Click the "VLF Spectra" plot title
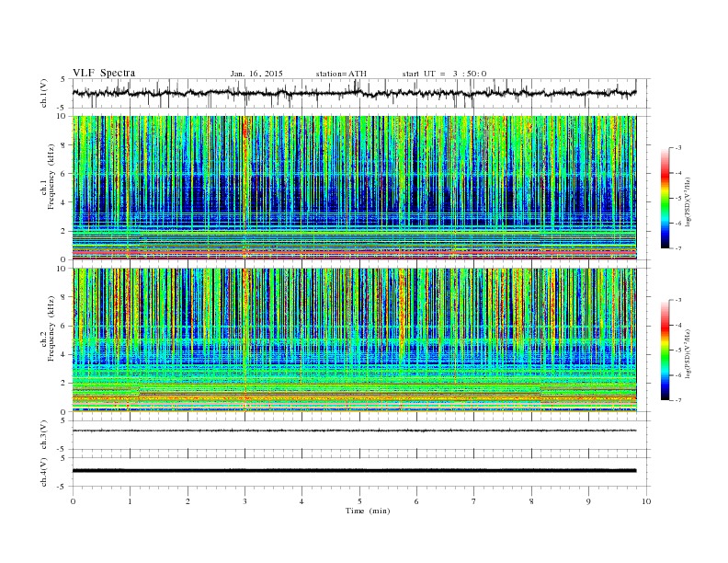728x563 pixels. (x=104, y=73)
